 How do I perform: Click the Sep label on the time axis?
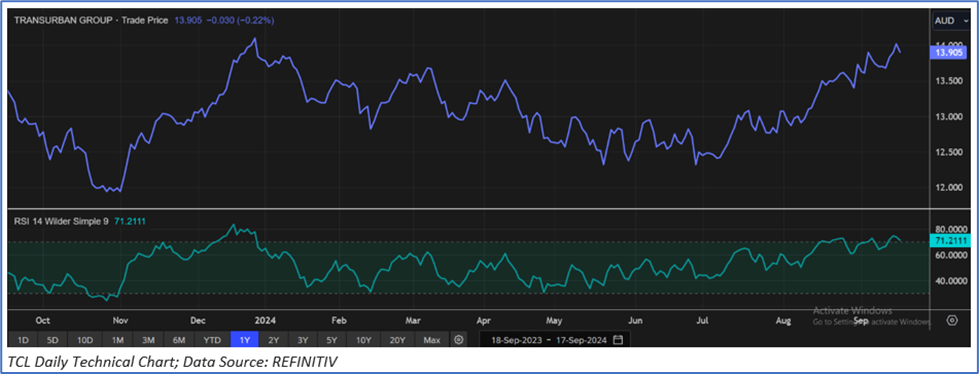click(861, 320)
